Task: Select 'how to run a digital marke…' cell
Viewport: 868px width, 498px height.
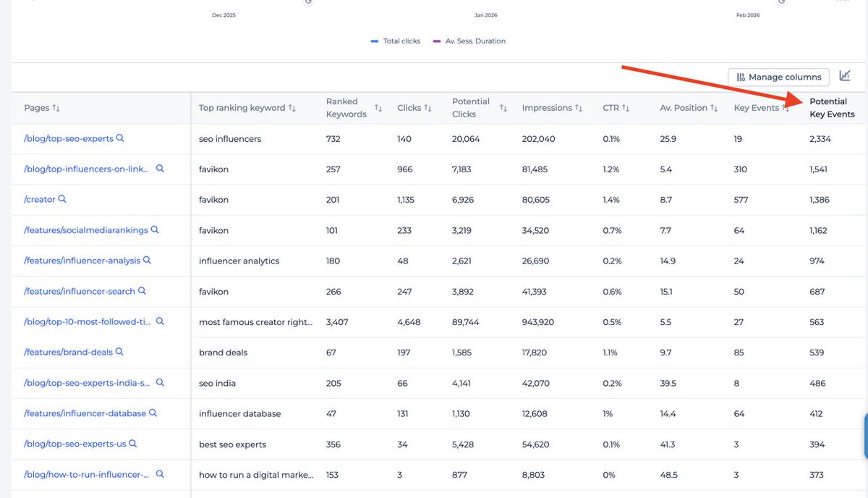Action: (256, 475)
